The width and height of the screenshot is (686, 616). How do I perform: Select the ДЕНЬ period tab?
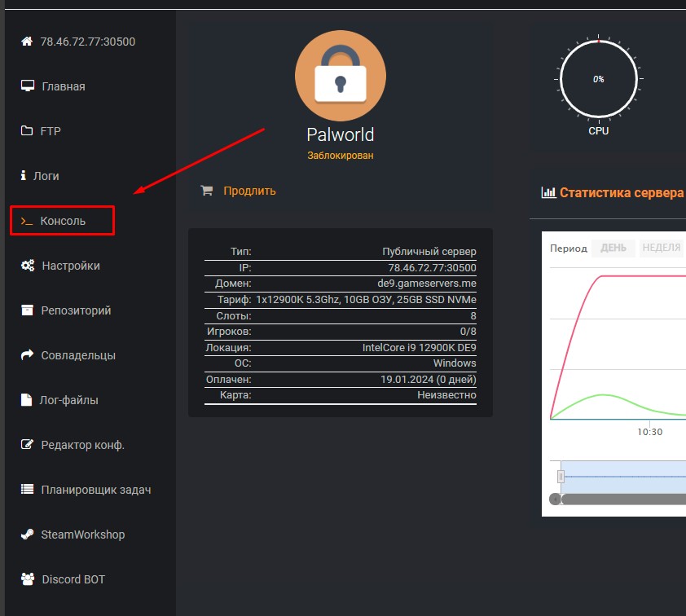click(x=613, y=248)
